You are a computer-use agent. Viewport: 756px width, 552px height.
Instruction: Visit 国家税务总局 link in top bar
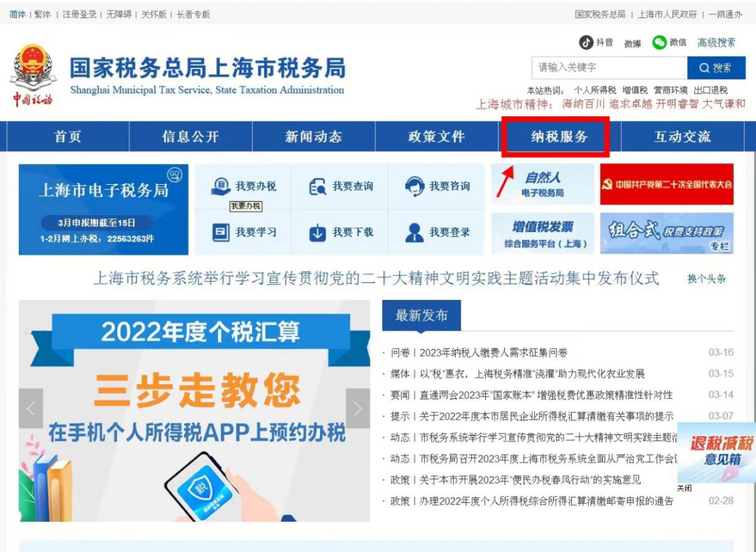click(x=601, y=15)
